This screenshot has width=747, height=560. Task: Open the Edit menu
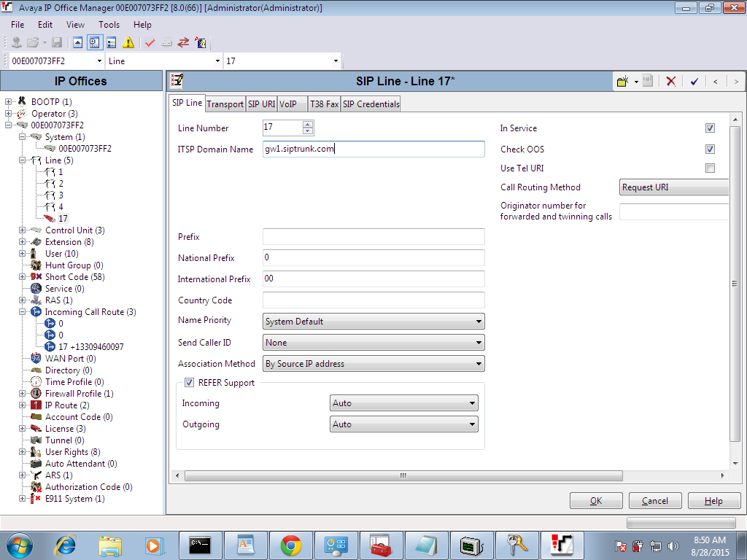(45, 25)
